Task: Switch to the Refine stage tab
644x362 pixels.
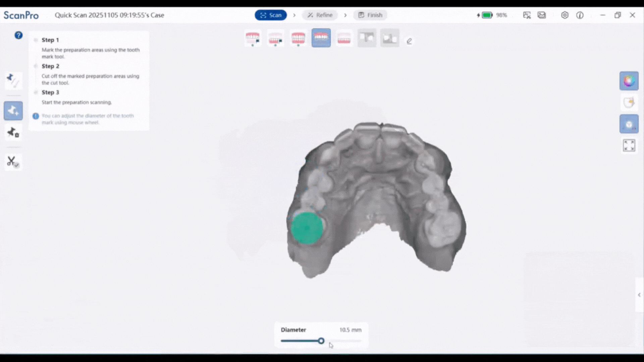Action: tap(320, 15)
